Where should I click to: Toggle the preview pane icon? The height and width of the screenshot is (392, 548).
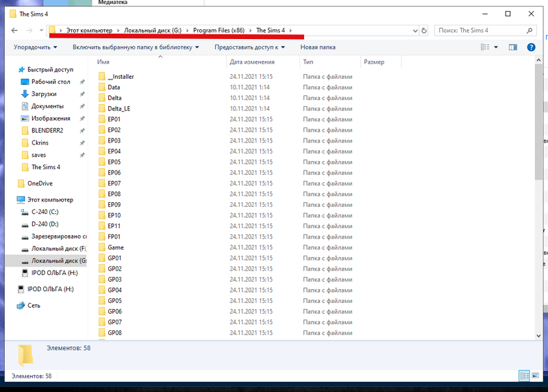(x=512, y=47)
